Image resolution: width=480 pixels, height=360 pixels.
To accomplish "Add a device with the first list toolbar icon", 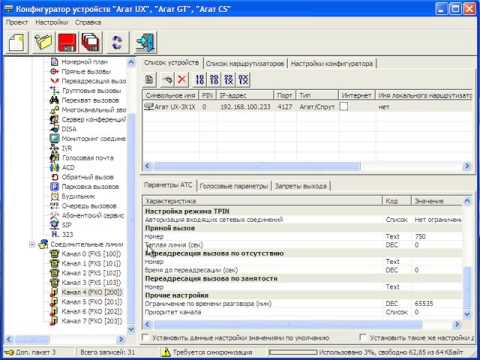I will [150, 79].
